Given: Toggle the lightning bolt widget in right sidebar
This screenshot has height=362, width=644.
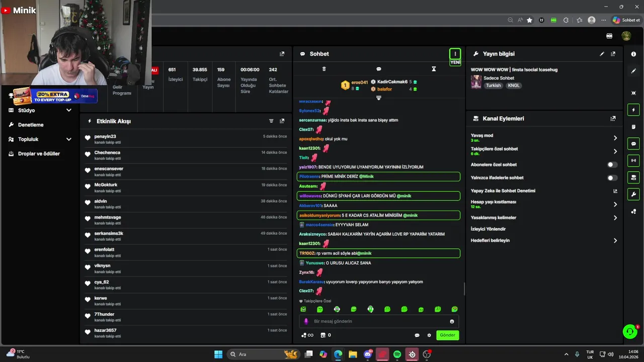Looking at the screenshot, I should click(x=633, y=110).
